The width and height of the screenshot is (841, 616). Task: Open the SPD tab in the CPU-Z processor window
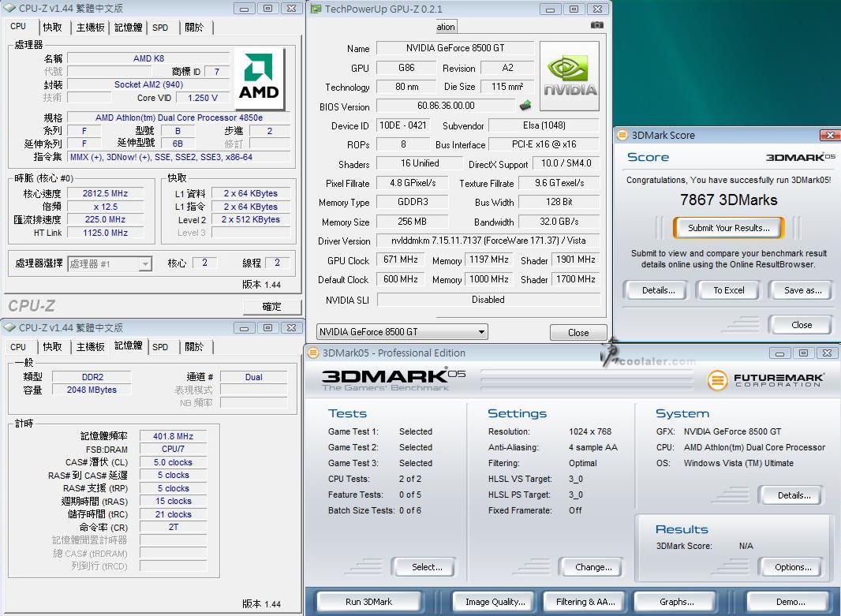coord(160,28)
